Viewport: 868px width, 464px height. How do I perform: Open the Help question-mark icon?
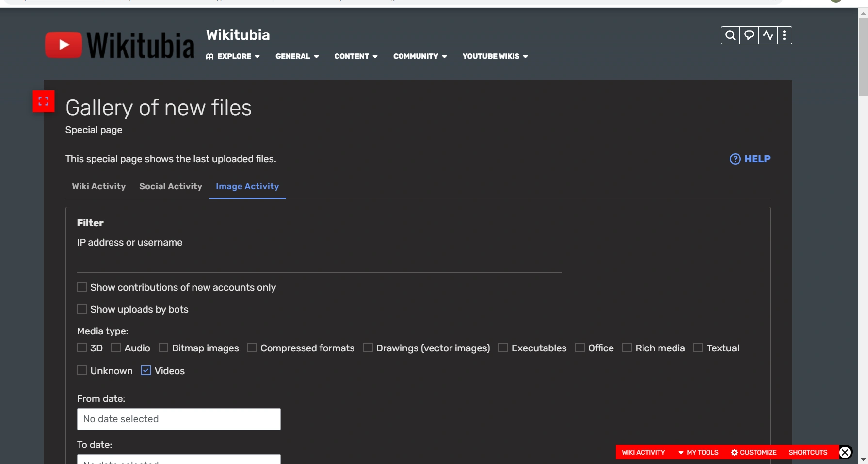[x=735, y=159]
